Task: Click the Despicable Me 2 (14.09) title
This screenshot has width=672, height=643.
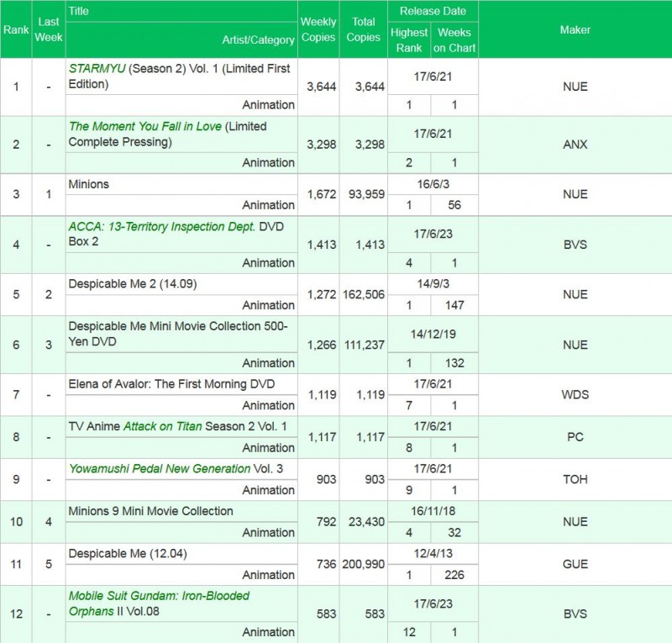Action: pos(132,284)
